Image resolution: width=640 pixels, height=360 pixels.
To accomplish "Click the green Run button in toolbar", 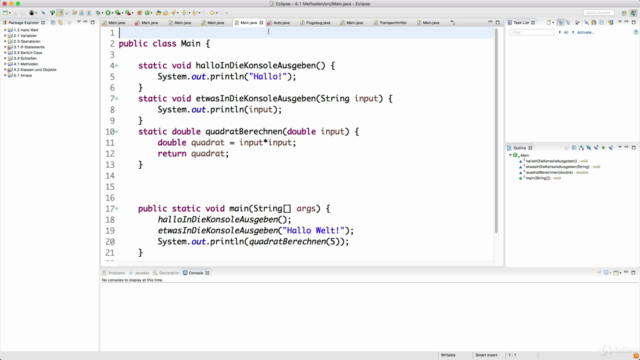I will click(108, 13).
